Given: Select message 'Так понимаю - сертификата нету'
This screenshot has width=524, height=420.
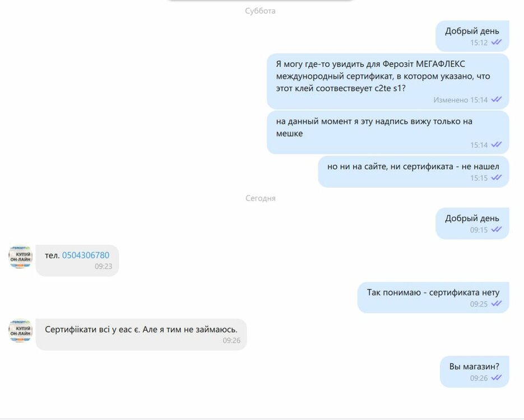Looking at the screenshot, I should pos(433,297).
